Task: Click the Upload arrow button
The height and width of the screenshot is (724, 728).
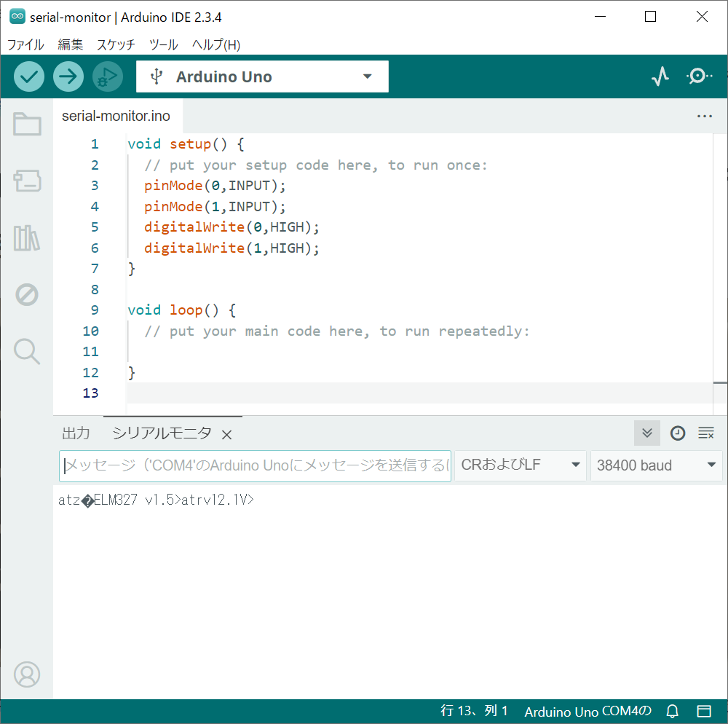Action: click(x=68, y=76)
